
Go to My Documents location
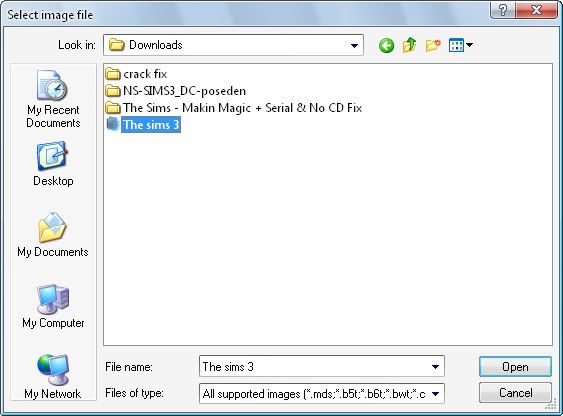(53, 235)
